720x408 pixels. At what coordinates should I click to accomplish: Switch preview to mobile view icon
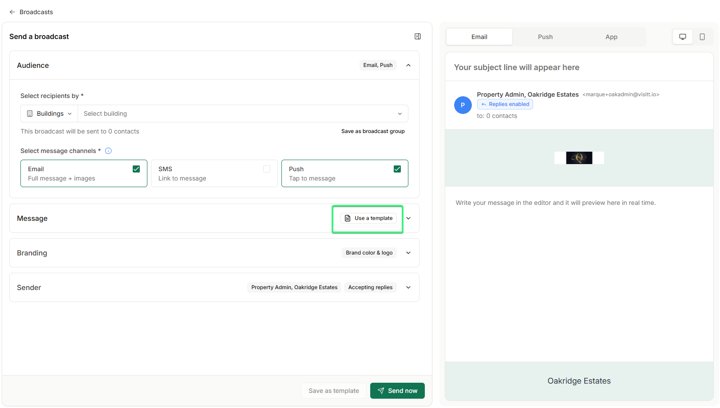(x=702, y=37)
